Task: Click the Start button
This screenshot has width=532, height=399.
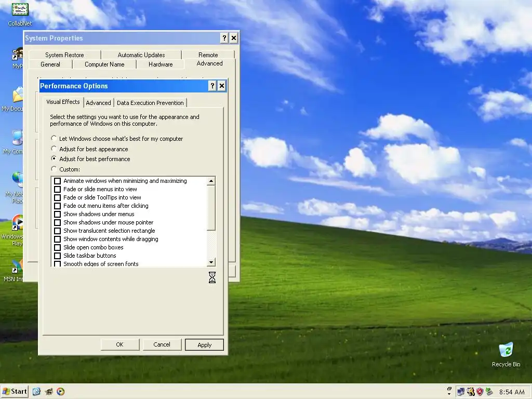Action: (x=15, y=392)
